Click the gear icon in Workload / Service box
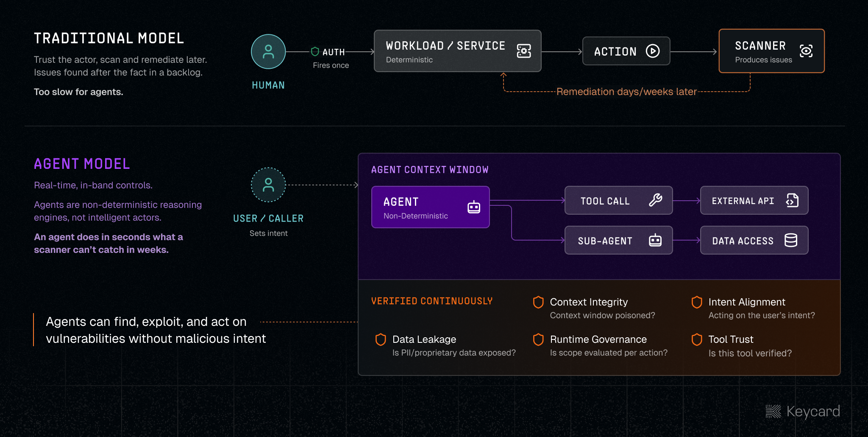 pyautogui.click(x=524, y=51)
